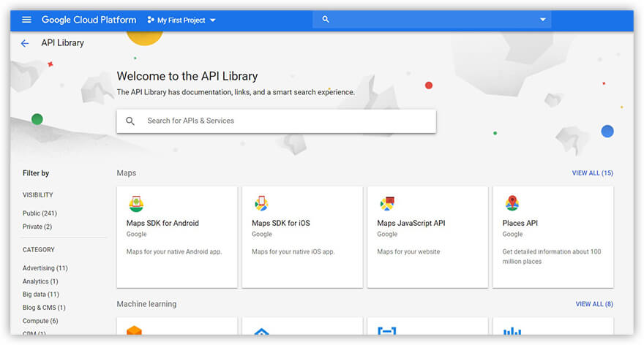Open the Maps SDK for Android title
Viewport: 644px width, 345px height.
(162, 223)
